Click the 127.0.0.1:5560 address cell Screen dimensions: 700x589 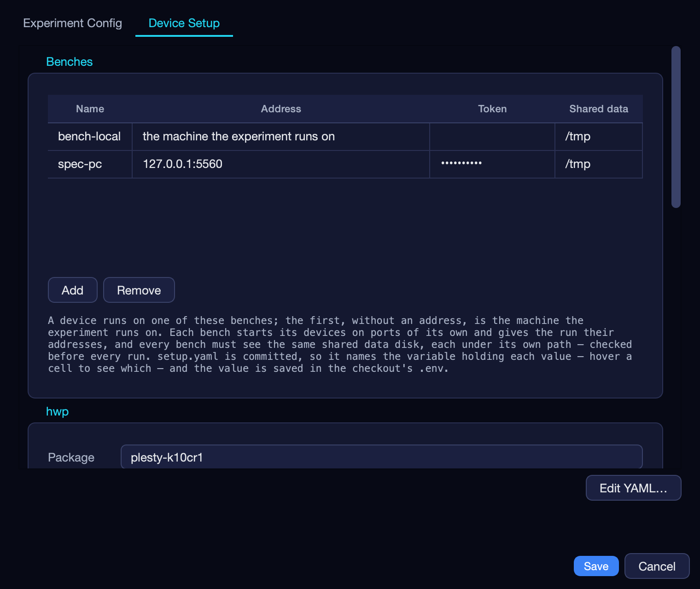pos(281,164)
